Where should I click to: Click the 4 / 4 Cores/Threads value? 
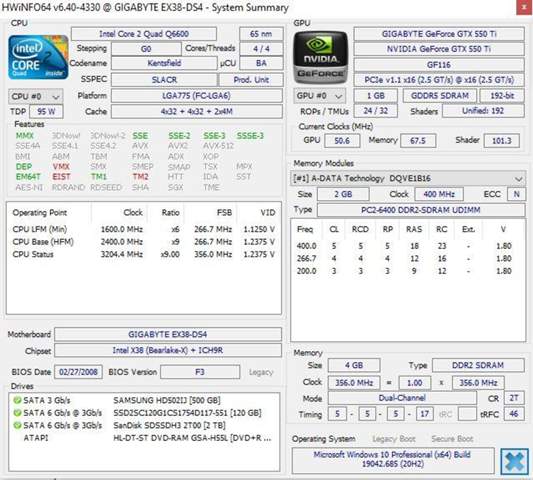(261, 49)
